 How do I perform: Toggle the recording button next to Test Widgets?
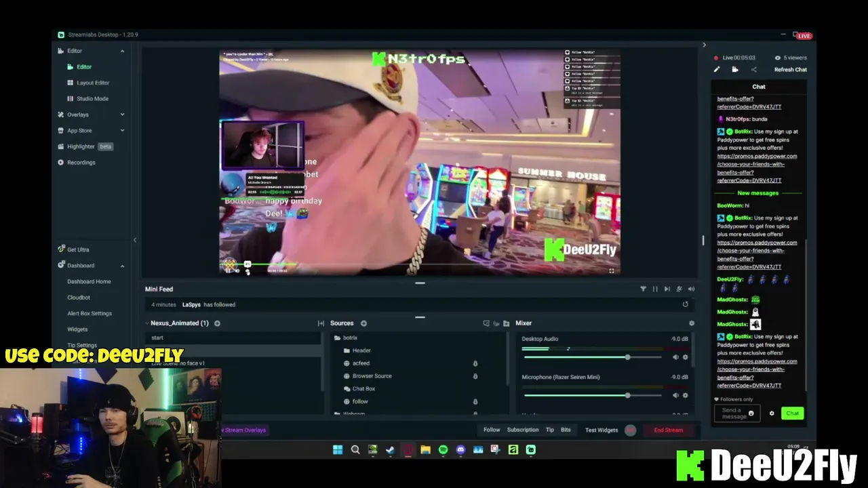point(630,430)
